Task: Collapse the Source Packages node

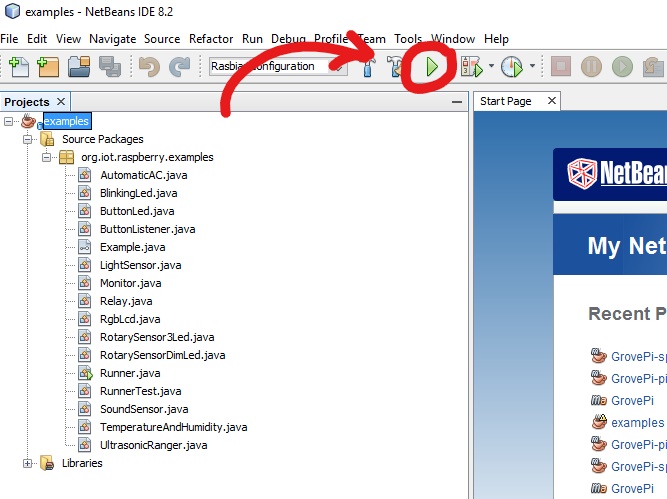Action: 28,140
